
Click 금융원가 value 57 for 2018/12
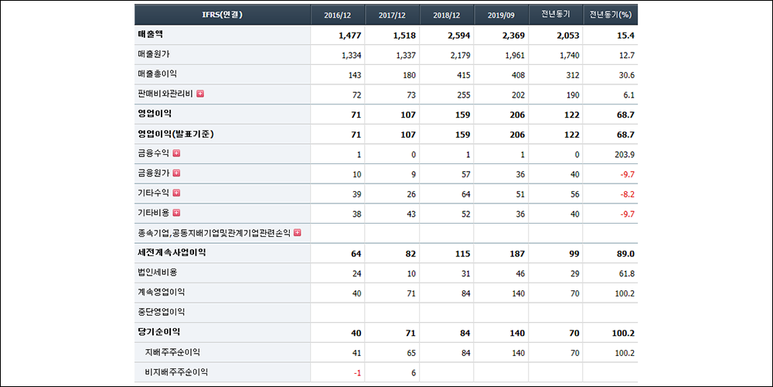(466, 175)
